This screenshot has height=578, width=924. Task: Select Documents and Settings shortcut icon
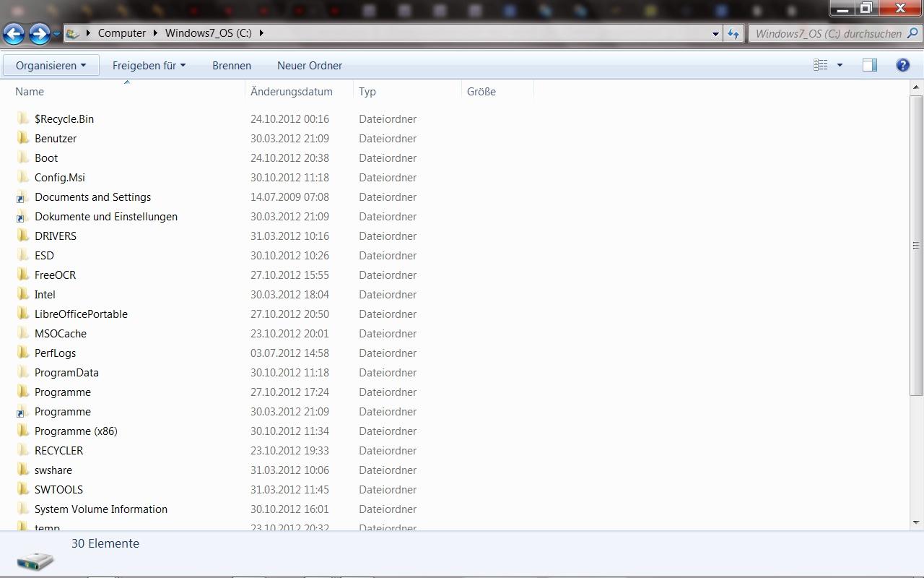(23, 197)
